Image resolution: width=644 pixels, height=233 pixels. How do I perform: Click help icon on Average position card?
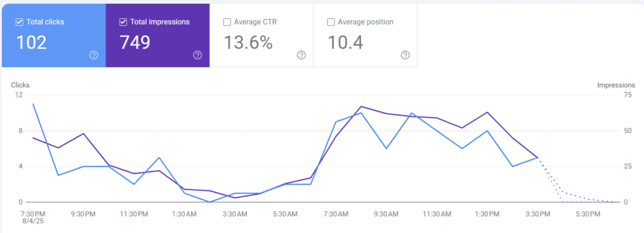[x=406, y=55]
